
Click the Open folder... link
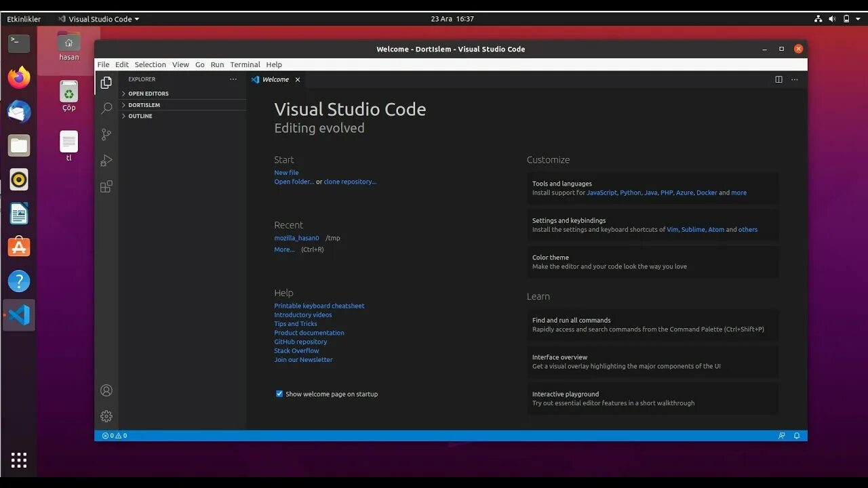pyautogui.click(x=294, y=182)
